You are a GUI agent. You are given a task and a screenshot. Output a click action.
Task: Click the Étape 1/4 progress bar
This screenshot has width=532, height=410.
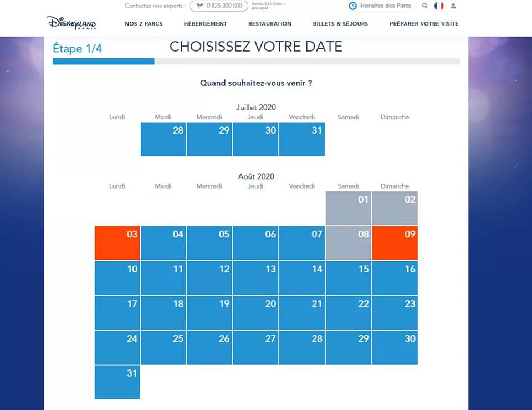(x=256, y=62)
